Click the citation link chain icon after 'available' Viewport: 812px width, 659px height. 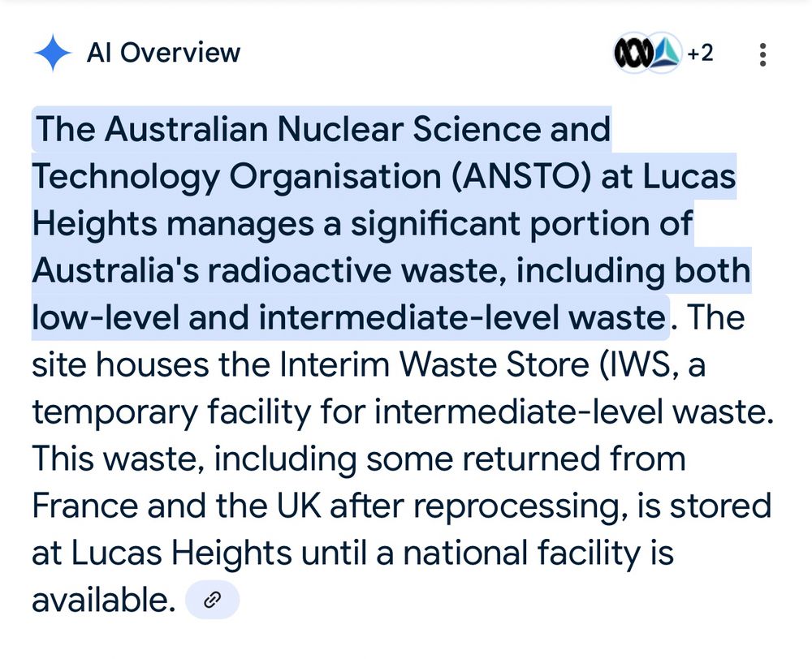coord(213,600)
